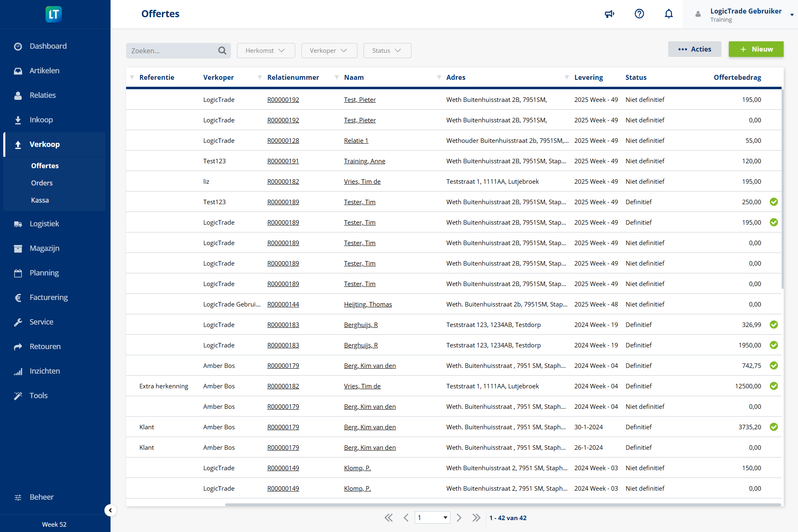Click the Nieuw button to create an offerte

[x=756, y=49]
